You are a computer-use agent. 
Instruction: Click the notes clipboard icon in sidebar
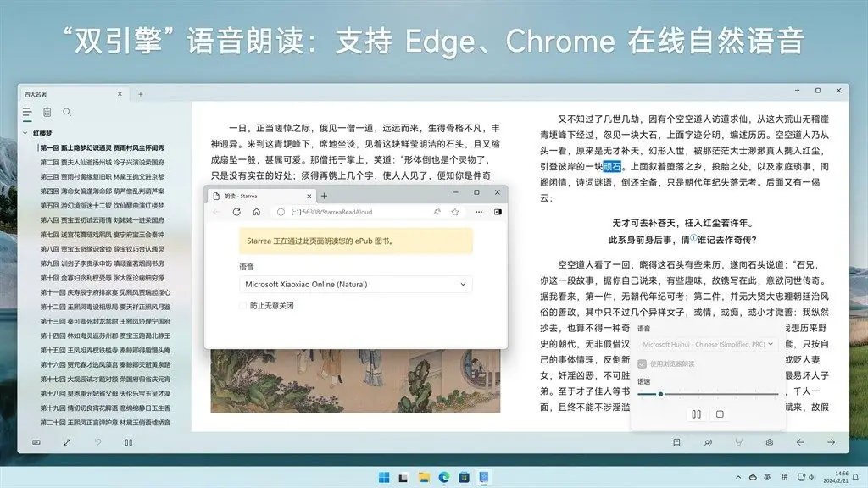(x=47, y=112)
